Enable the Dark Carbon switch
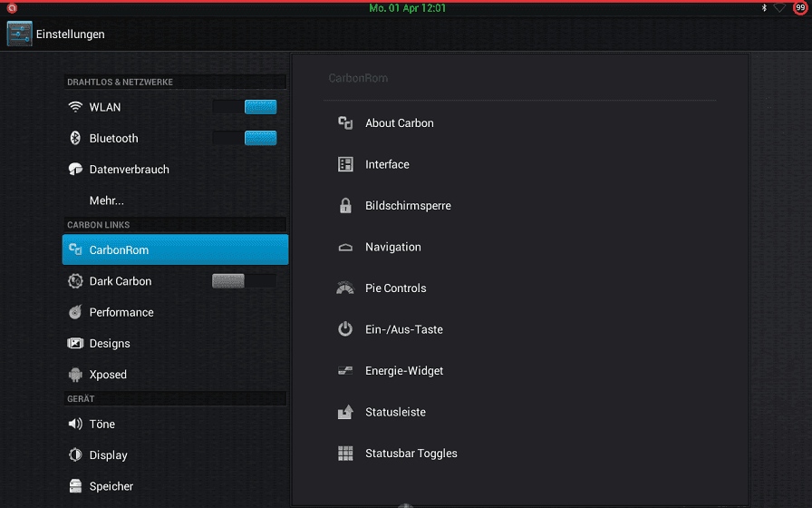Viewport: 812px width, 508px height. (245, 281)
